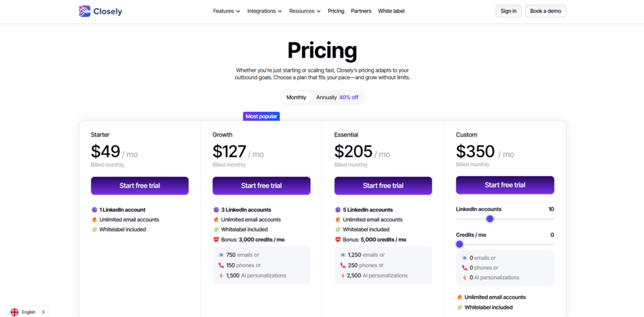
Task: Click the phone icon next to 150 phones
Action: 221,265
